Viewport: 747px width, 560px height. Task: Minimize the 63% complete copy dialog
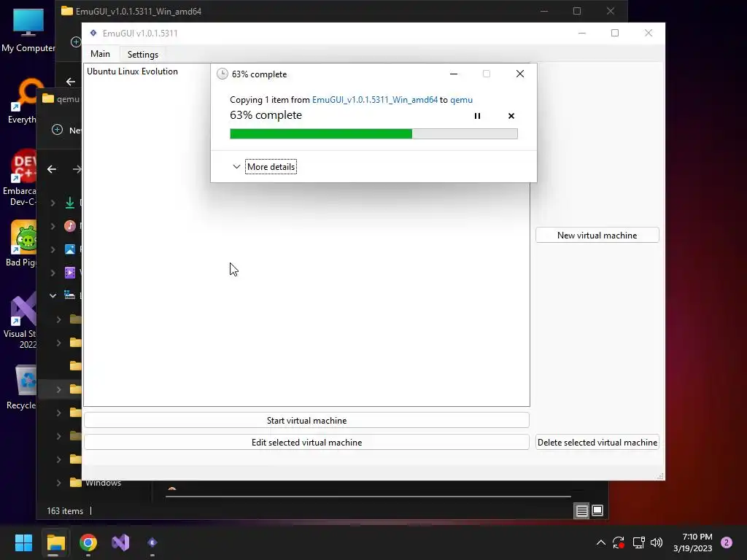[x=454, y=74]
